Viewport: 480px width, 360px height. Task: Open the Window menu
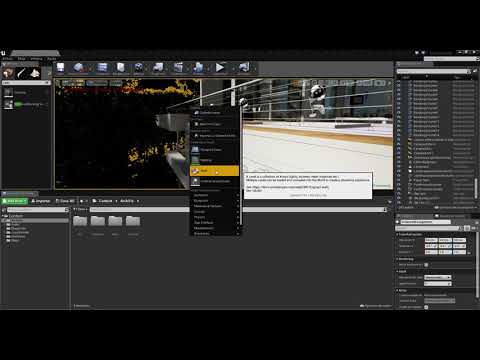[36, 59]
